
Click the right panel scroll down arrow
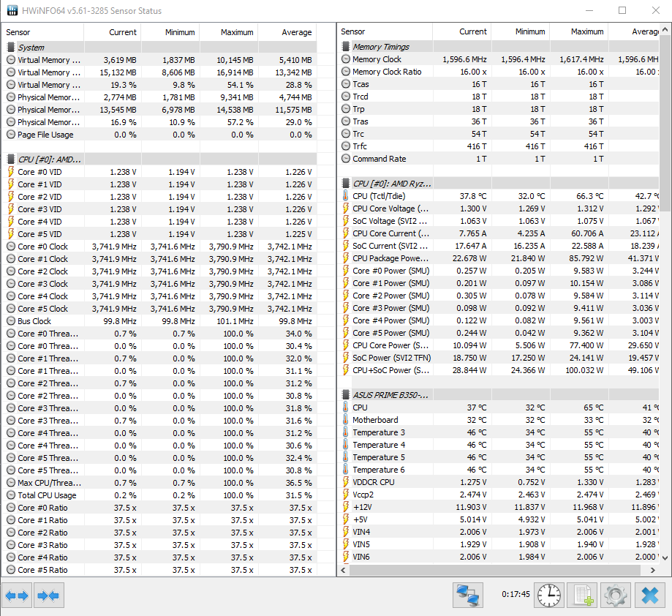[x=665, y=557]
